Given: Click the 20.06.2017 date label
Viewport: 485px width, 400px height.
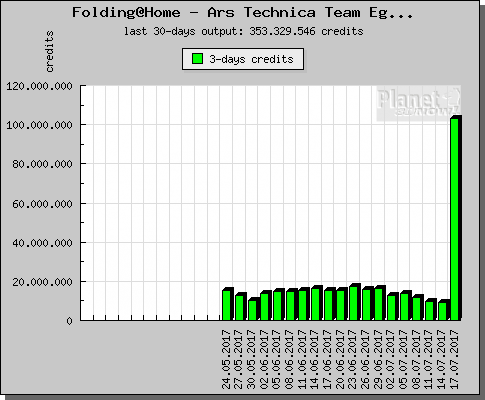Looking at the screenshot, I should tap(340, 359).
